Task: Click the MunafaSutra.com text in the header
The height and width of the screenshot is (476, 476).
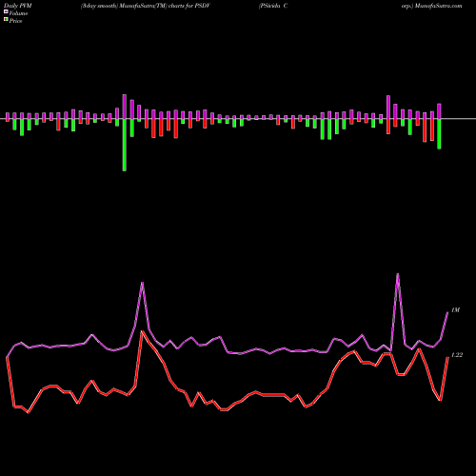Action: tap(439, 6)
